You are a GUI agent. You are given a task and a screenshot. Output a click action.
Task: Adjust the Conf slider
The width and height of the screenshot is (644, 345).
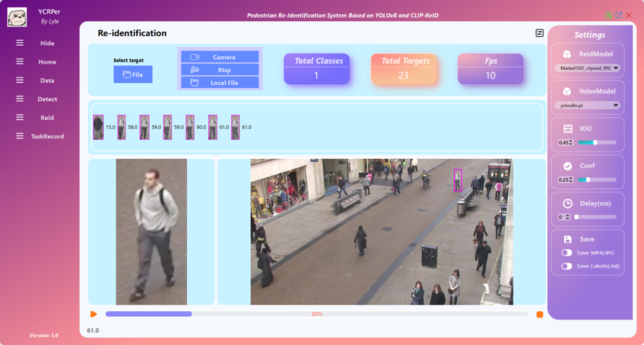pyautogui.click(x=588, y=180)
